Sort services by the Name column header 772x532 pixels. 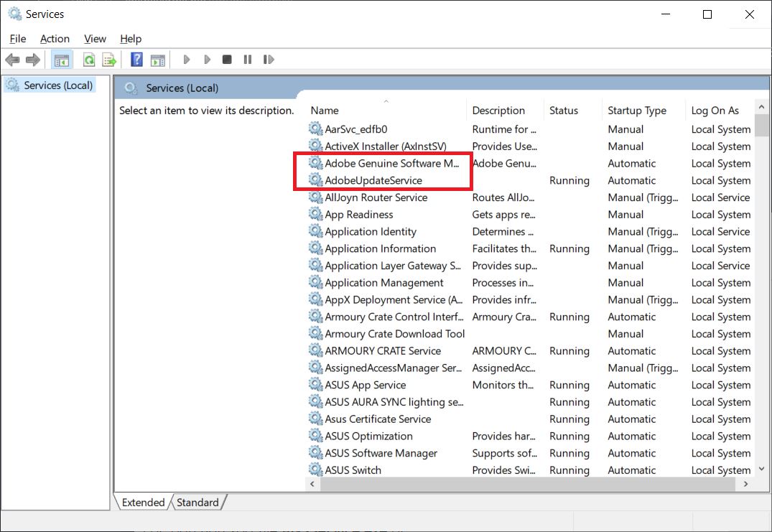coord(325,111)
